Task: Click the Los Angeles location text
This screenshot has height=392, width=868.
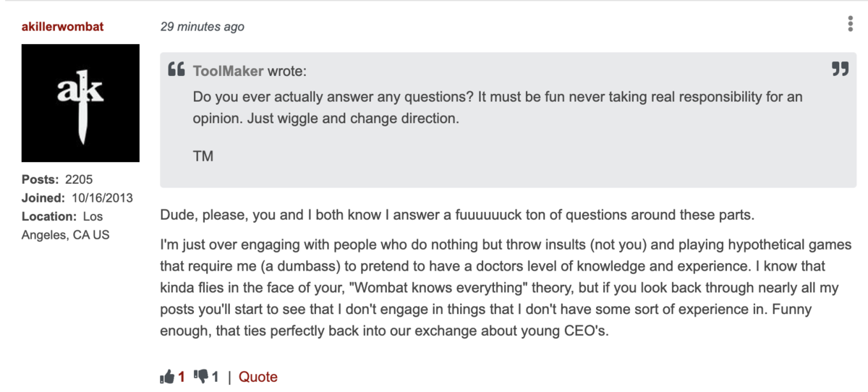Action: (x=66, y=226)
